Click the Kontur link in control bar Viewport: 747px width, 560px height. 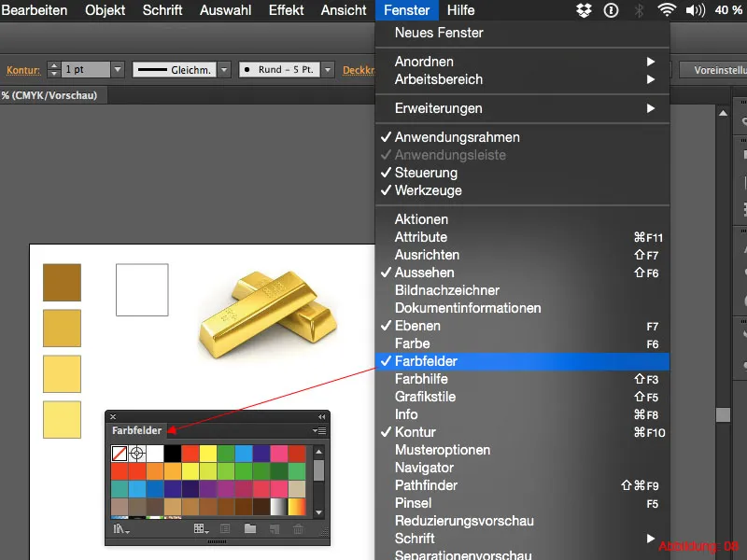click(22, 70)
